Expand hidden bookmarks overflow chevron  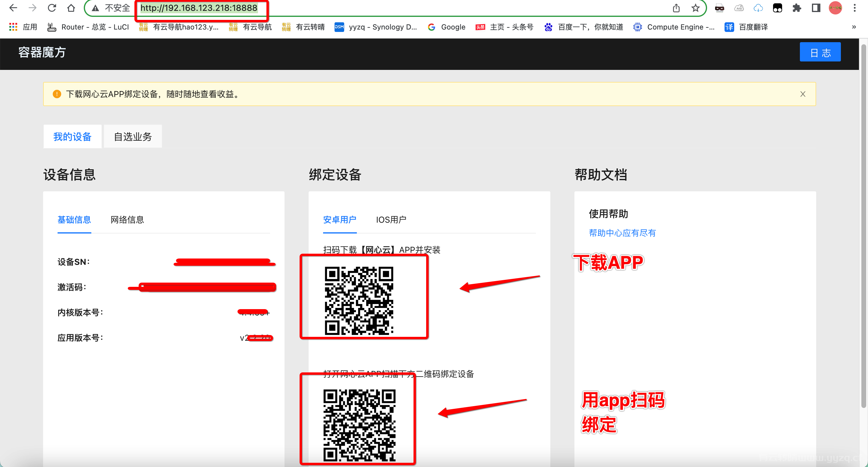point(854,27)
